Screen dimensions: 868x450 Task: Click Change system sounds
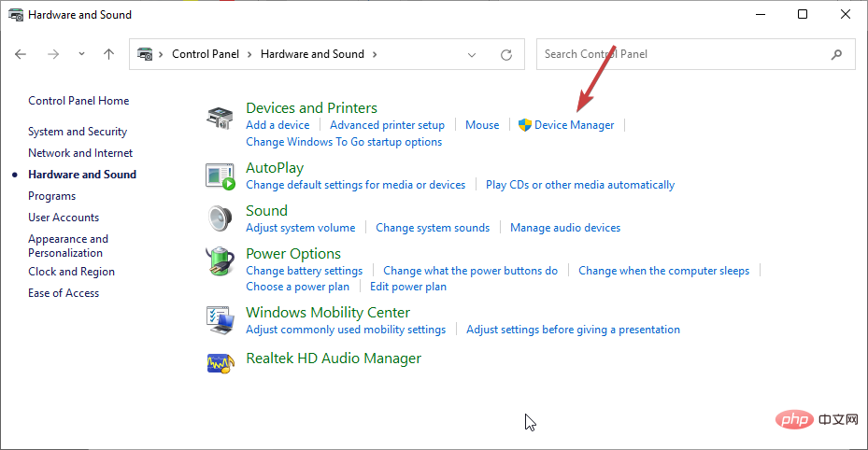tap(433, 228)
